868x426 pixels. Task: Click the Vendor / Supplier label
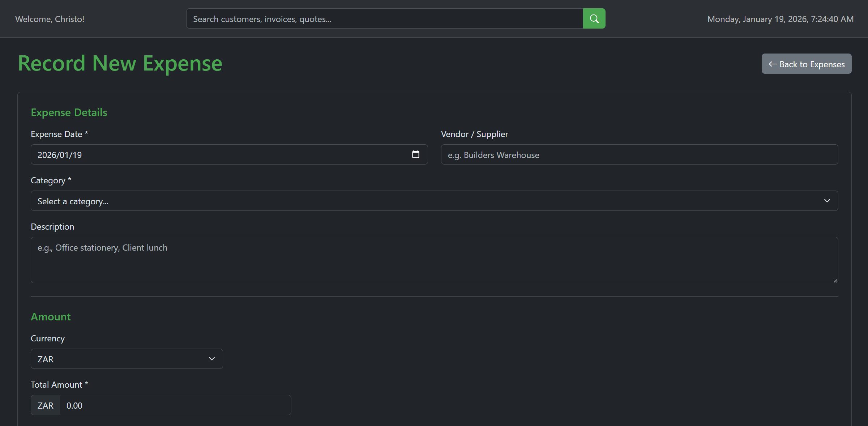(474, 134)
